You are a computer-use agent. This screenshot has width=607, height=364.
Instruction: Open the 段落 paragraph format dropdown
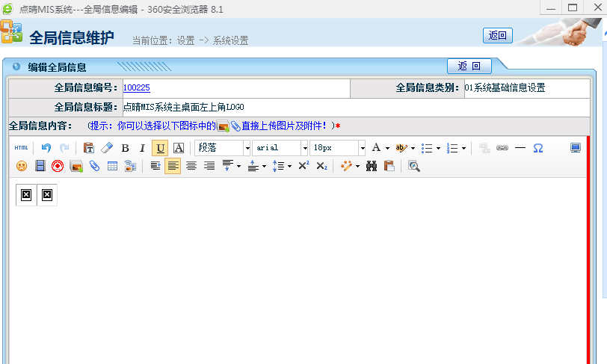[x=222, y=148]
